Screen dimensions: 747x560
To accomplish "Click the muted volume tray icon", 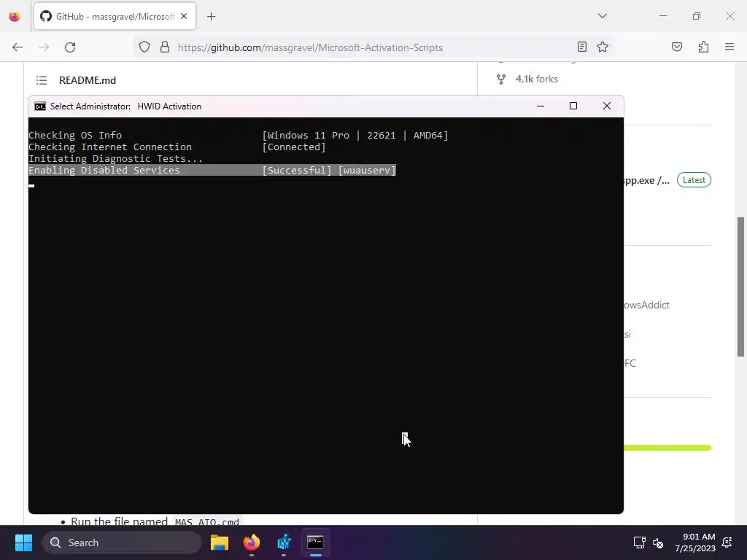I will tap(658, 542).
